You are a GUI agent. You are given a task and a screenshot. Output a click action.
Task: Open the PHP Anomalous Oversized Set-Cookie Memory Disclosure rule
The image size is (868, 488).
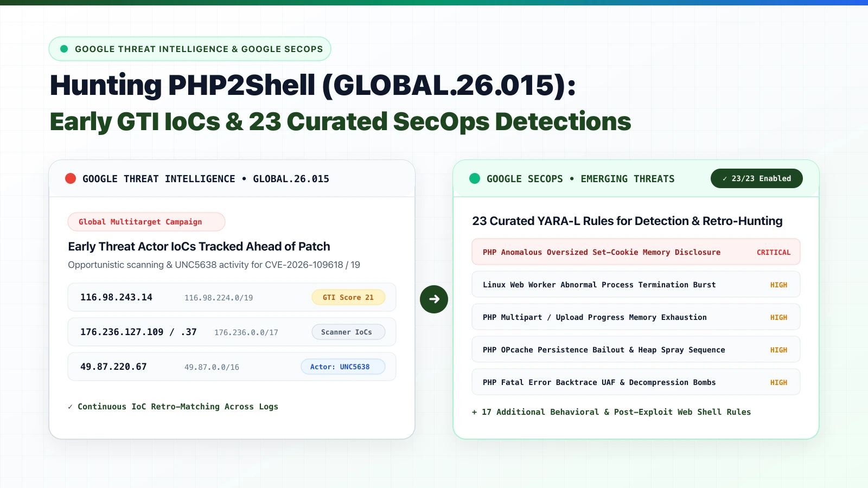coord(636,252)
